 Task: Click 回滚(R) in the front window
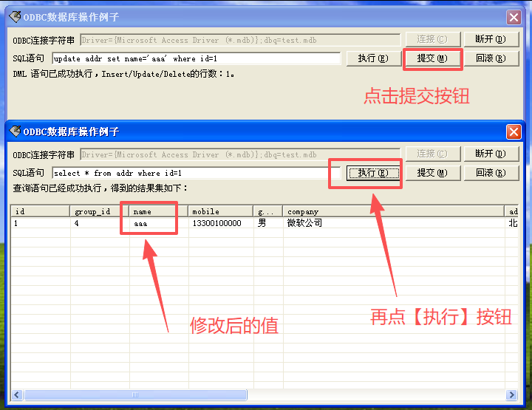coord(491,173)
